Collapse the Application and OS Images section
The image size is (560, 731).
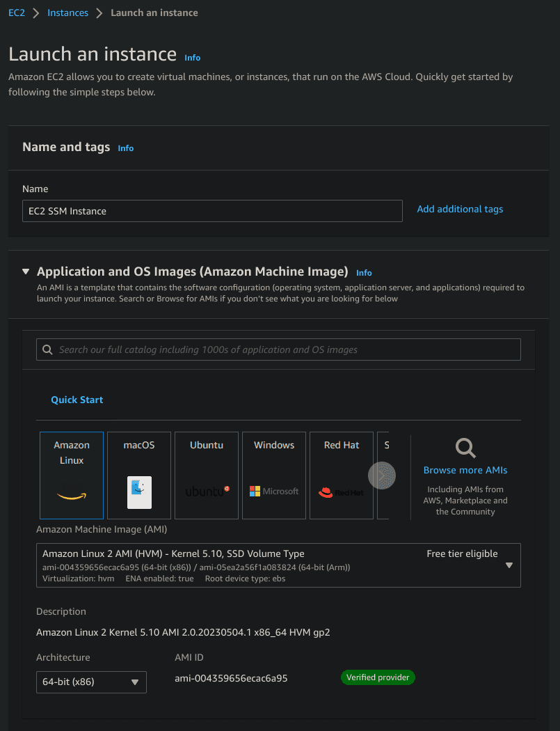[26, 272]
